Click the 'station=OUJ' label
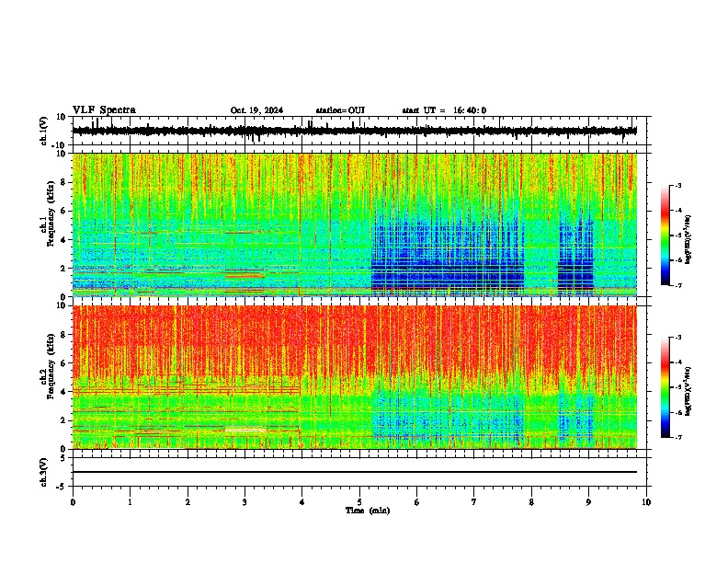The width and height of the screenshot is (728, 563). pyautogui.click(x=340, y=110)
